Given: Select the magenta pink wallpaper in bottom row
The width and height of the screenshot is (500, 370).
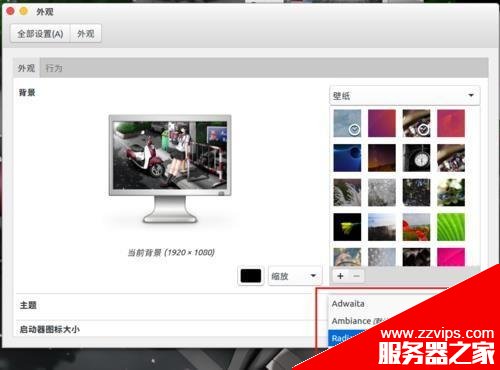Looking at the screenshot, I should point(451,257).
